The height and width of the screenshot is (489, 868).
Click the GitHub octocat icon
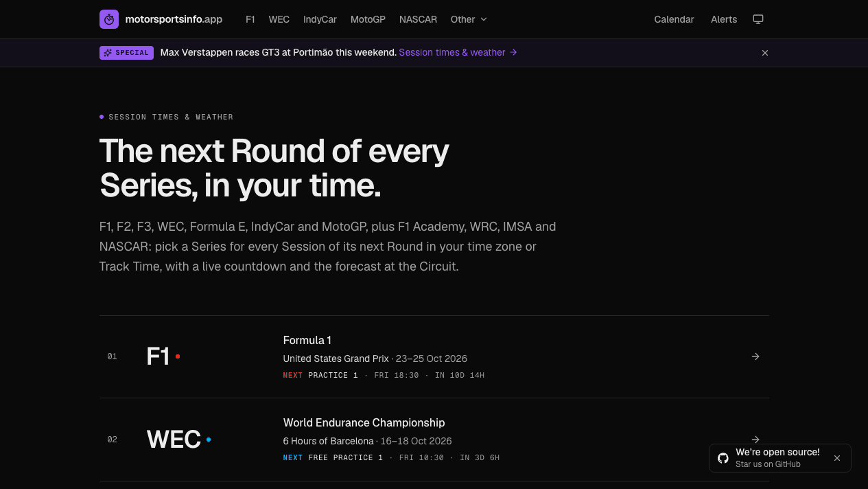pyautogui.click(x=723, y=458)
